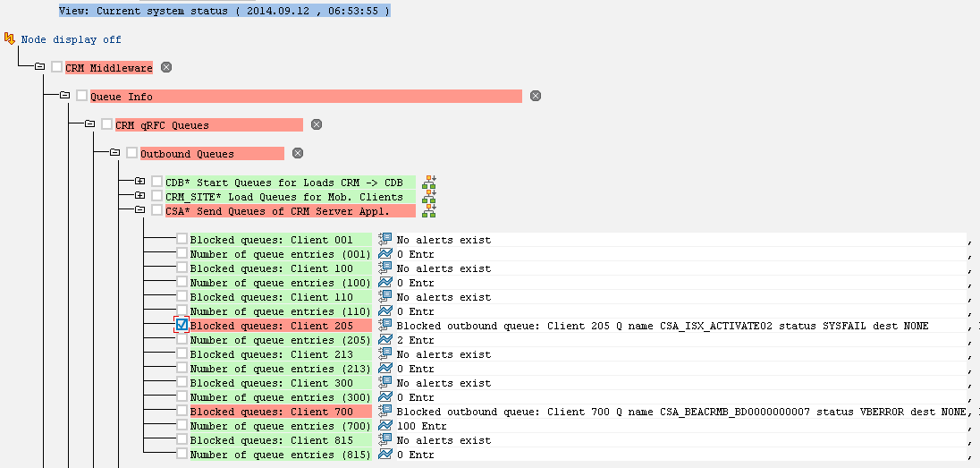Click the Node display off icon
980x468 pixels.
coord(9,39)
